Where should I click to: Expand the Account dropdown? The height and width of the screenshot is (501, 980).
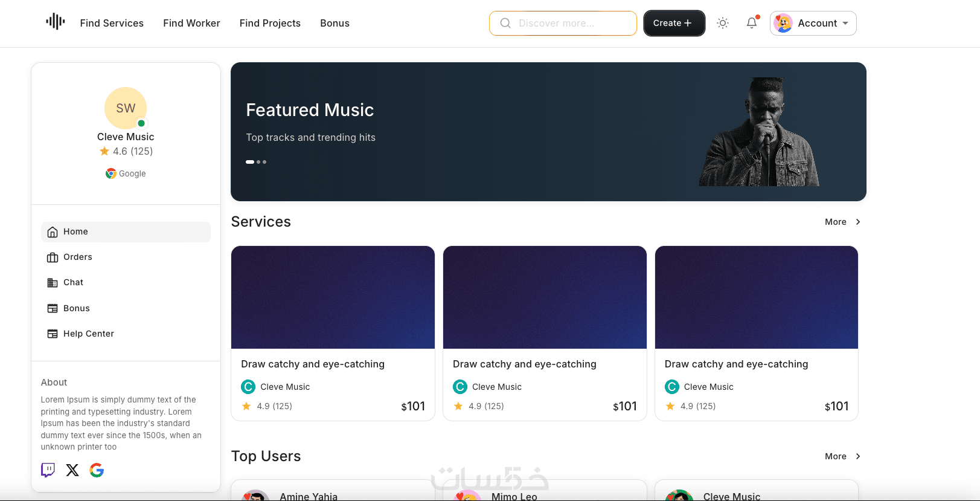(813, 23)
